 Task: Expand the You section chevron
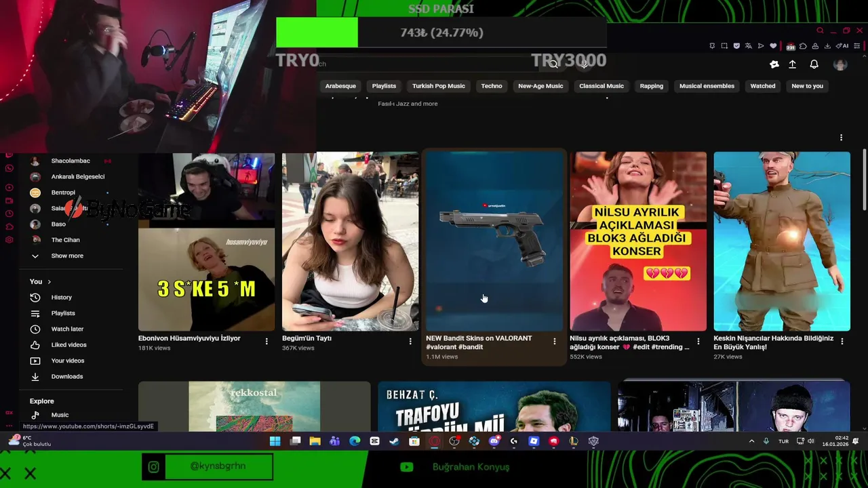click(49, 282)
